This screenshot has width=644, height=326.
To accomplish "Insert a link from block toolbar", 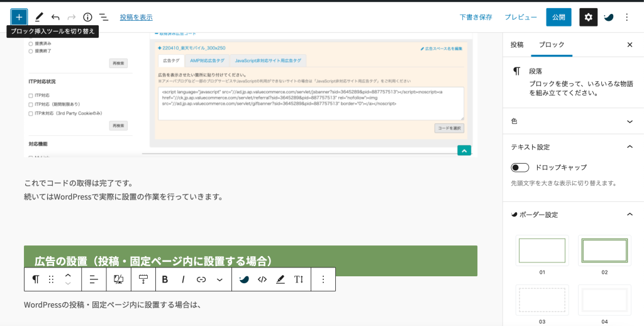I will pyautogui.click(x=201, y=279).
